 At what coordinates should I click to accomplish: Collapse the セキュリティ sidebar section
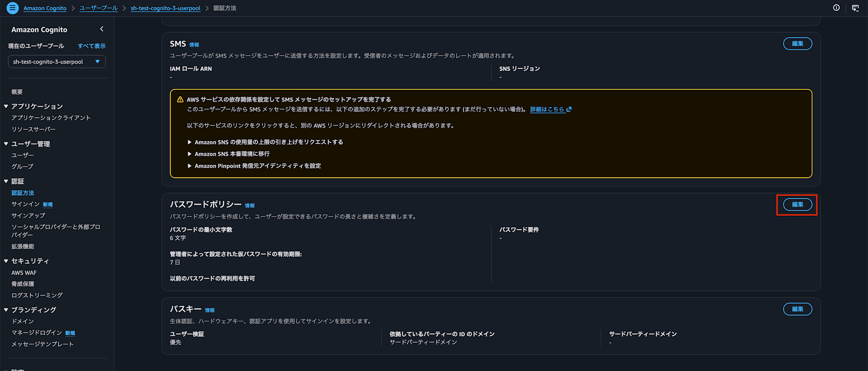tap(6, 261)
